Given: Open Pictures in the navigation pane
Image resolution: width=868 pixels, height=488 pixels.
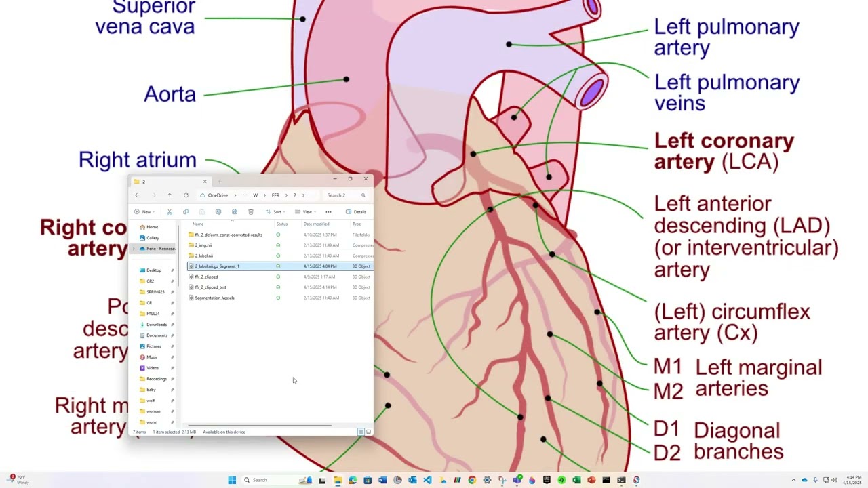Looking at the screenshot, I should pyautogui.click(x=154, y=346).
